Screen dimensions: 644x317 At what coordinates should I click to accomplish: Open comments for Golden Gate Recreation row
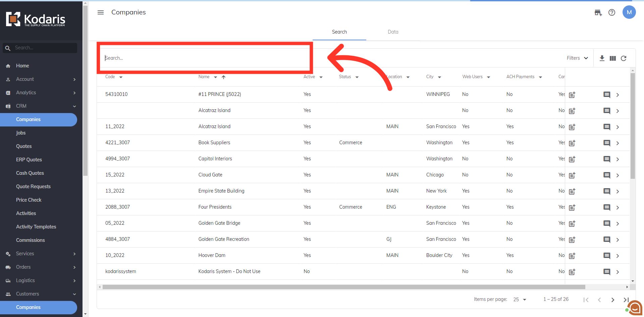[x=607, y=240]
